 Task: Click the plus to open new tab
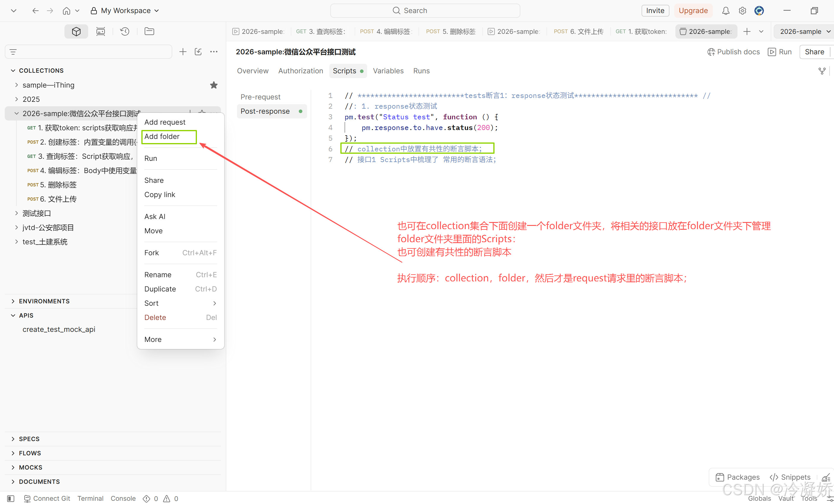(x=747, y=31)
